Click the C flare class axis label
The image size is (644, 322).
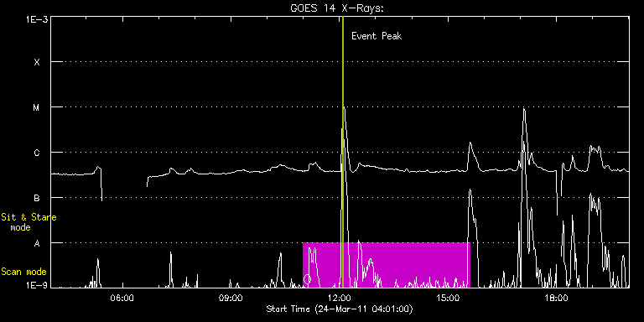37,153
